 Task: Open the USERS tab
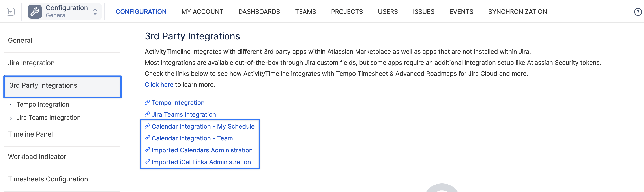388,12
